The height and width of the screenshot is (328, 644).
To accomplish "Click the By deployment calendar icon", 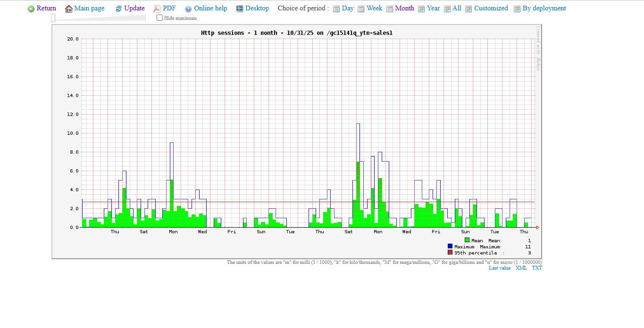I will click(517, 9).
